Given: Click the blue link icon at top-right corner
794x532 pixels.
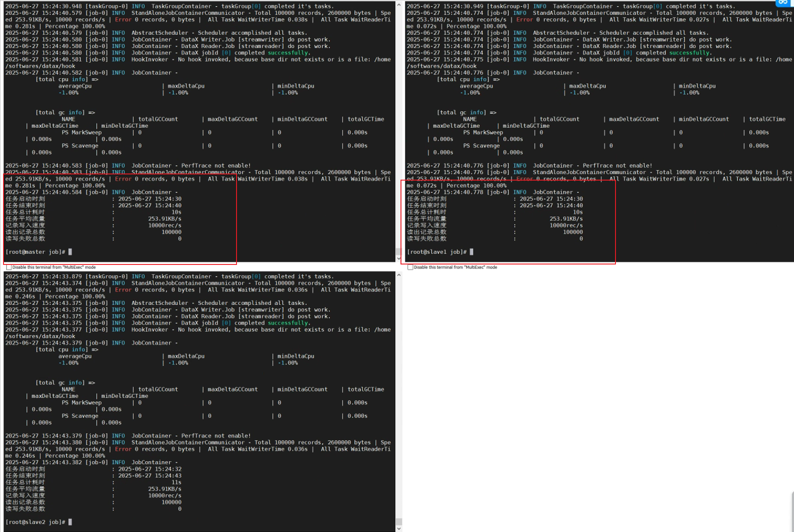Looking at the screenshot, I should pyautogui.click(x=783, y=3).
